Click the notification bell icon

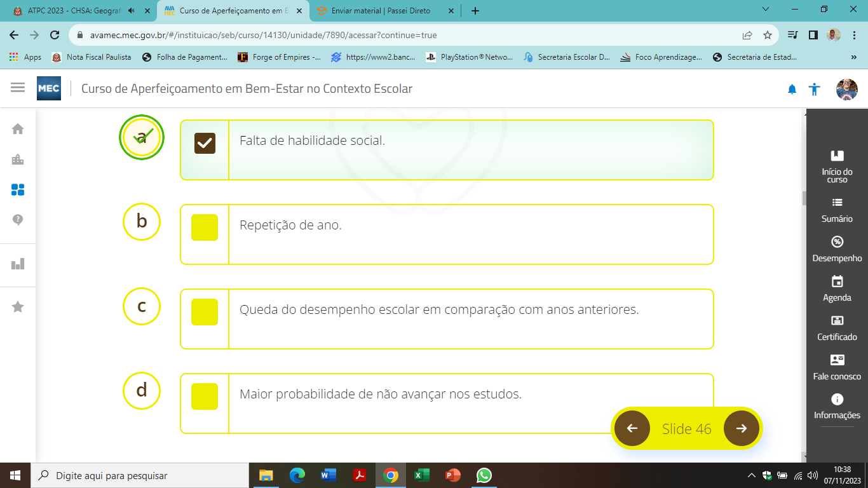click(792, 89)
